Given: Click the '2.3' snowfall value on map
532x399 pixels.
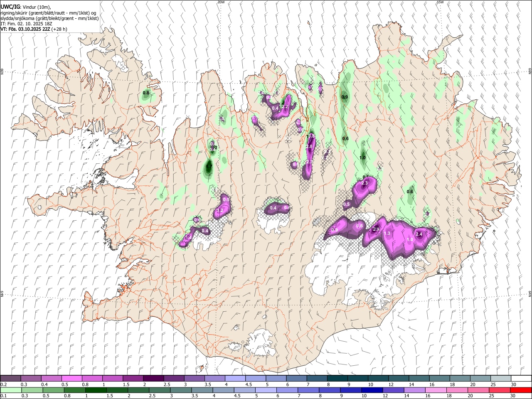Looking at the screenshot, I should [365, 183].
